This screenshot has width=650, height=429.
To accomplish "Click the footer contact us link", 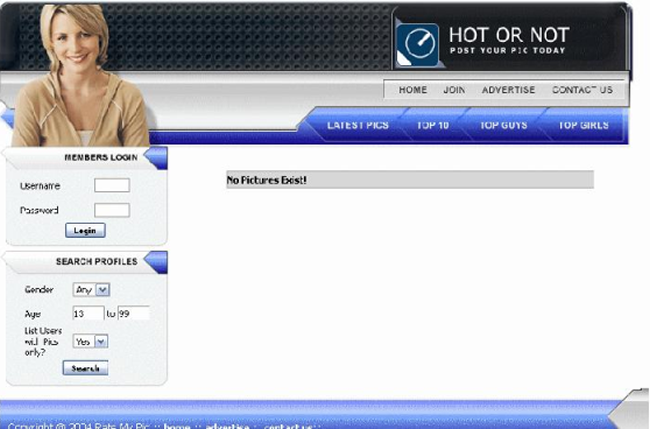I will (x=288, y=426).
